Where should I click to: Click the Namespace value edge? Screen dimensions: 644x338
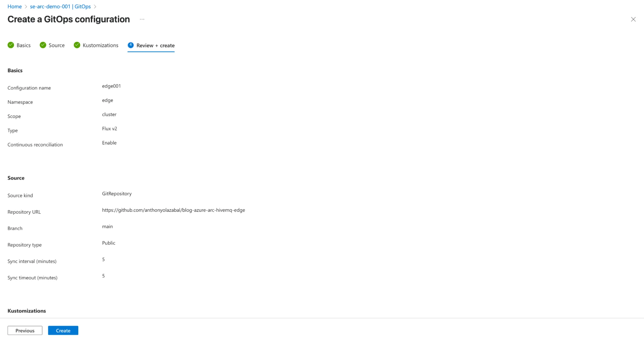coord(108,100)
